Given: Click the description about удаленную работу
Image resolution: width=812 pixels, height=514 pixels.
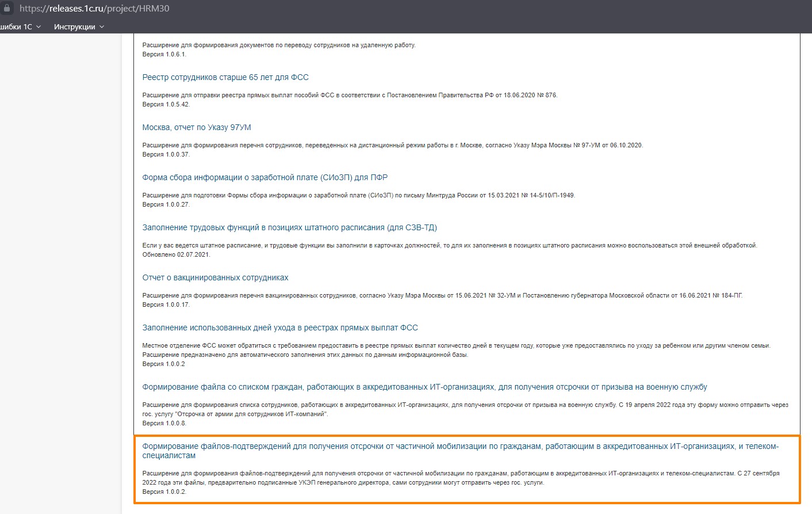Looking at the screenshot, I should 279,45.
